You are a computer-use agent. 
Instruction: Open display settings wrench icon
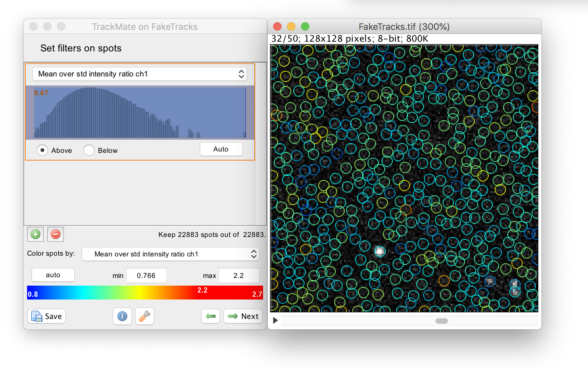tap(145, 316)
